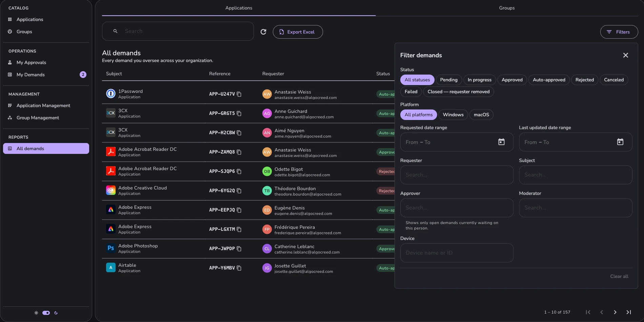This screenshot has height=322, width=644.
Task: Click the Adobe Photoshop icon
Action: (111, 248)
